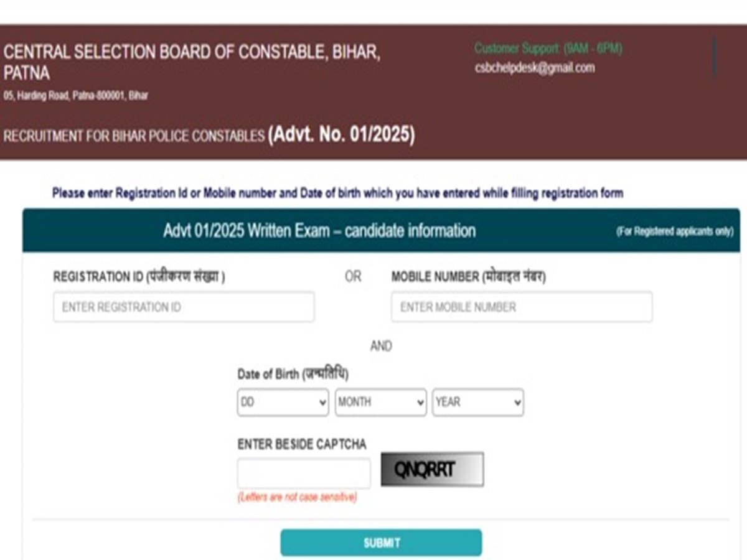Click the csbchelpdesk@gmail.com email address
Viewport: 747px width, 560px height.
pyautogui.click(x=534, y=68)
